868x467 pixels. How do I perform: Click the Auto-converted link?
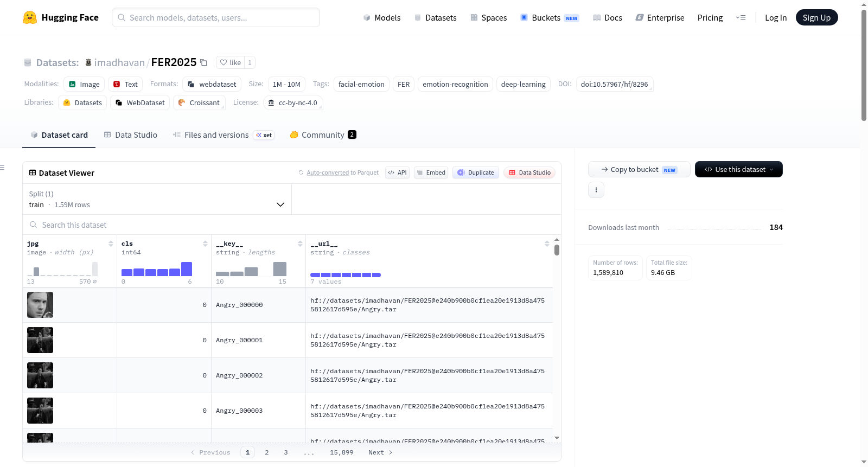coord(328,172)
